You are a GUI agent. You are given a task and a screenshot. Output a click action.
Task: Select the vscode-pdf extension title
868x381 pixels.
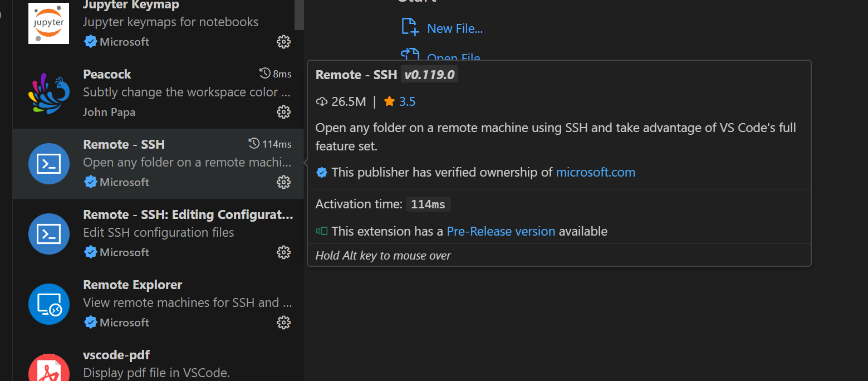[116, 355]
